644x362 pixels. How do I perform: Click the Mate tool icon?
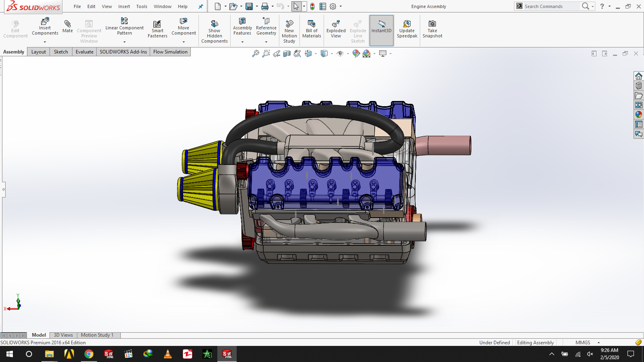click(x=68, y=27)
